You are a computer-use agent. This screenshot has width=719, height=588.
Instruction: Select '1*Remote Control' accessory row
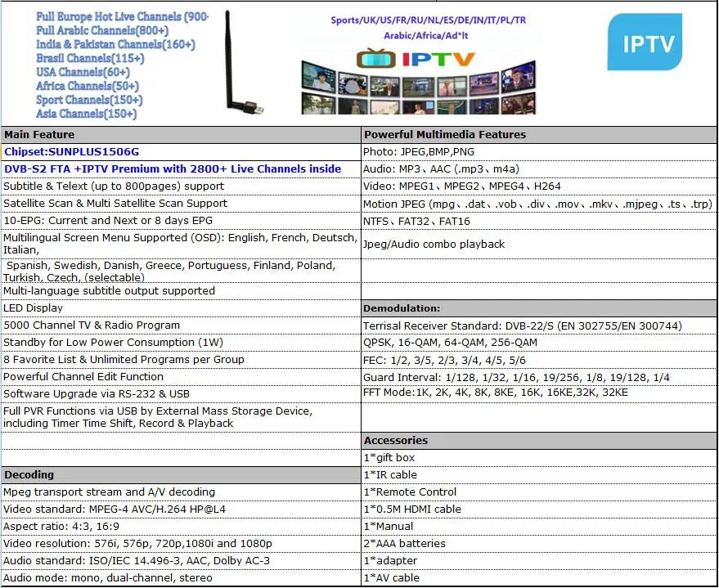click(539, 492)
